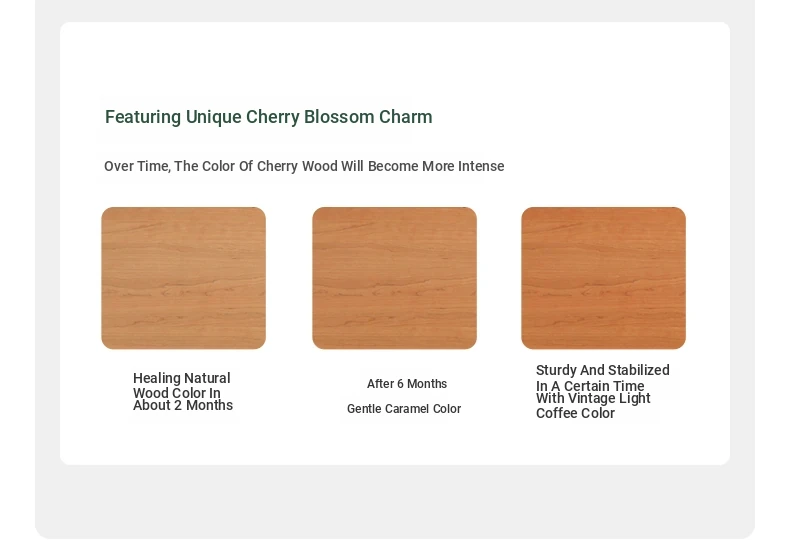Click the word 'Blossom' in the green heading
Screen dimensions: 790x558
point(339,117)
